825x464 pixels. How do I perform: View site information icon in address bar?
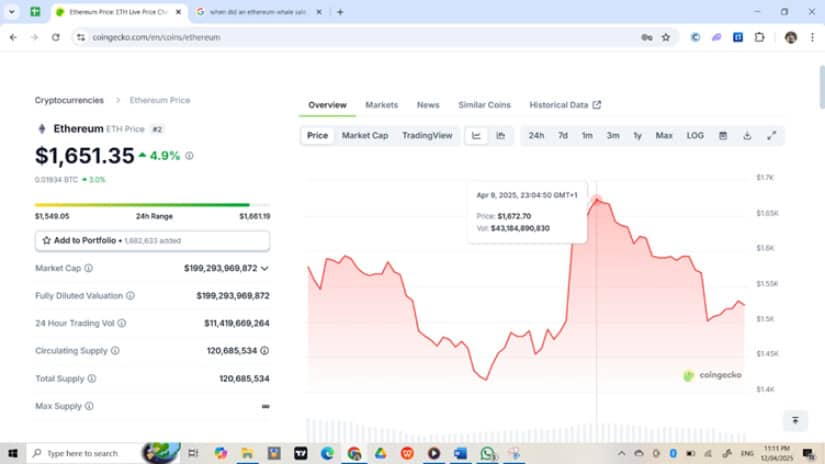pos(81,37)
